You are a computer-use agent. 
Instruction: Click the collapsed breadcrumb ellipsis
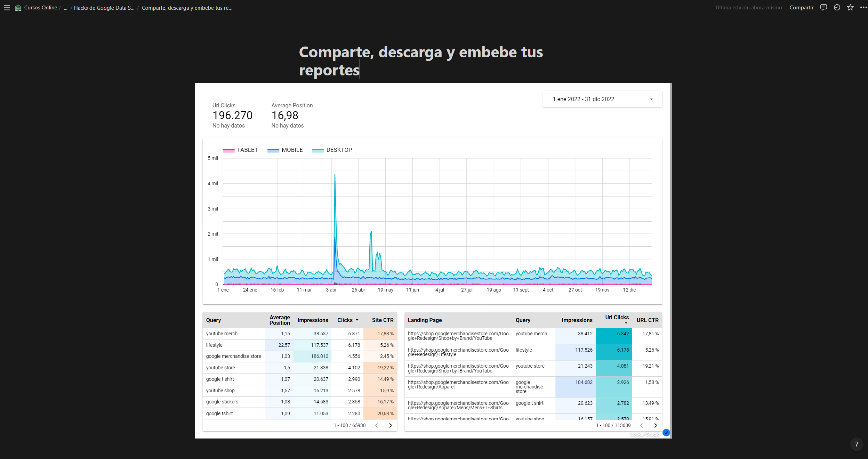pos(65,8)
